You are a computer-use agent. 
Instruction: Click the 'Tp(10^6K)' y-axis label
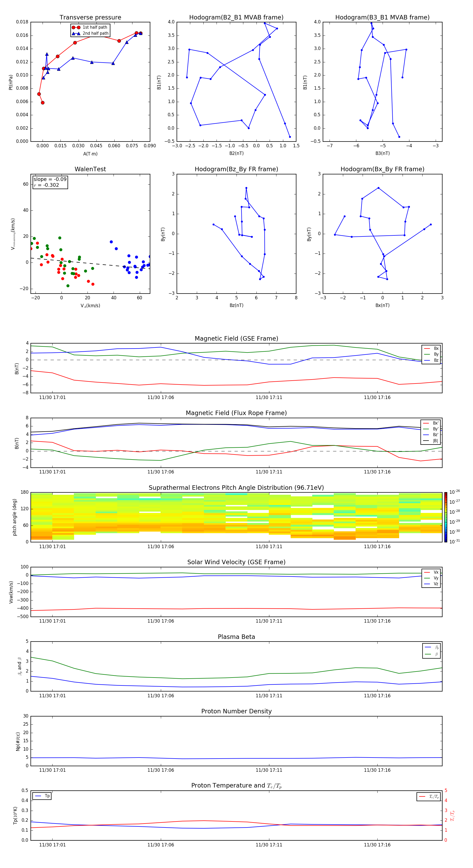pyautogui.click(x=15, y=815)
